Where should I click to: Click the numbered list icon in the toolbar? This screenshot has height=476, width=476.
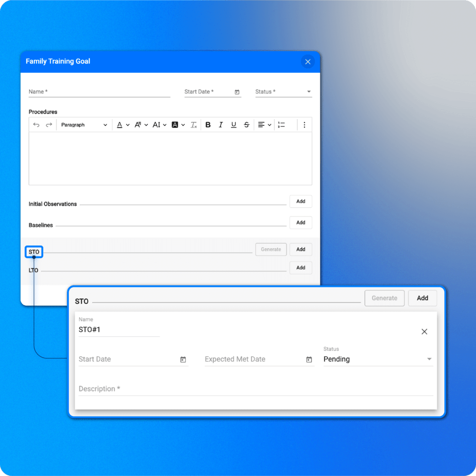(281, 124)
